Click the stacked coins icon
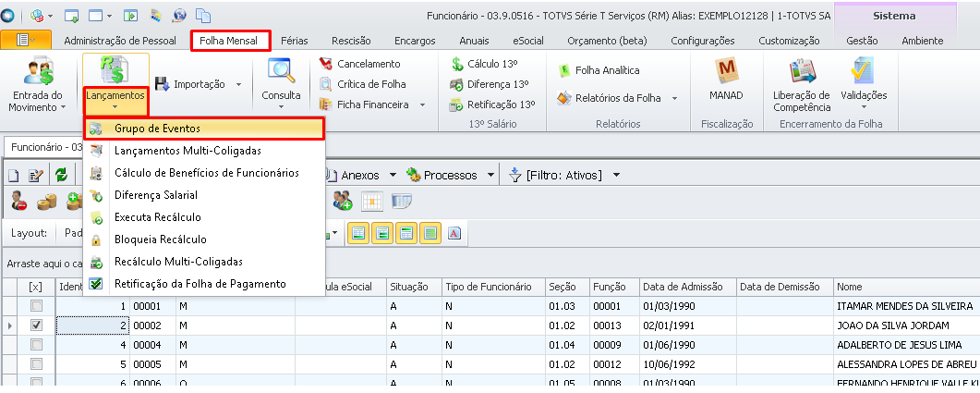The height and width of the screenshot is (393, 980). pyautogui.click(x=47, y=201)
